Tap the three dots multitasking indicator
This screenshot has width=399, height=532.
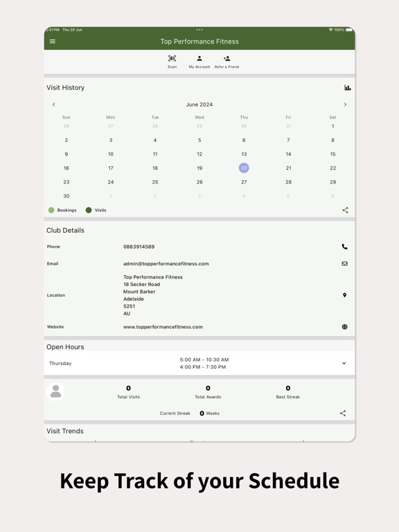click(x=199, y=30)
